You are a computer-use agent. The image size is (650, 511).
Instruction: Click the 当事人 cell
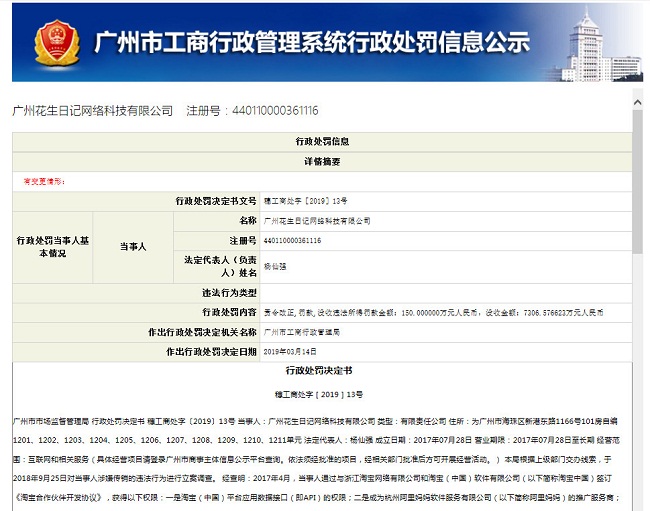point(133,247)
